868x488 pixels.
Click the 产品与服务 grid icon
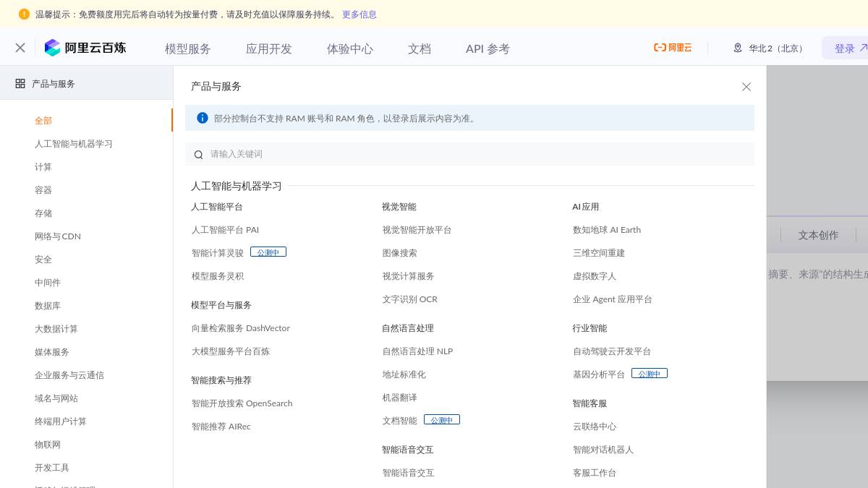(20, 83)
